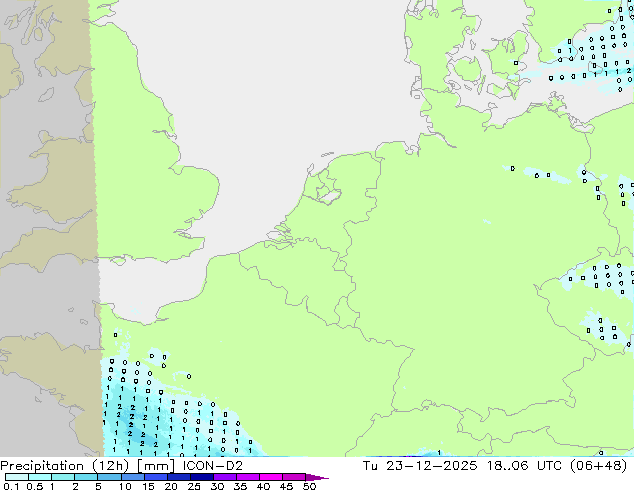Select the 2–5 mm legend color swatch
Viewport: 634px width, 490px height.
coord(86,477)
